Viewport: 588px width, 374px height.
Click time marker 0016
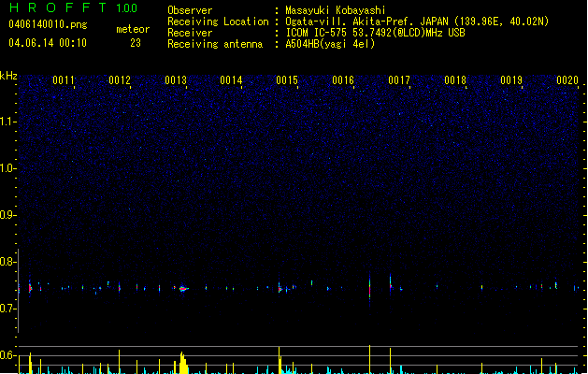point(343,80)
